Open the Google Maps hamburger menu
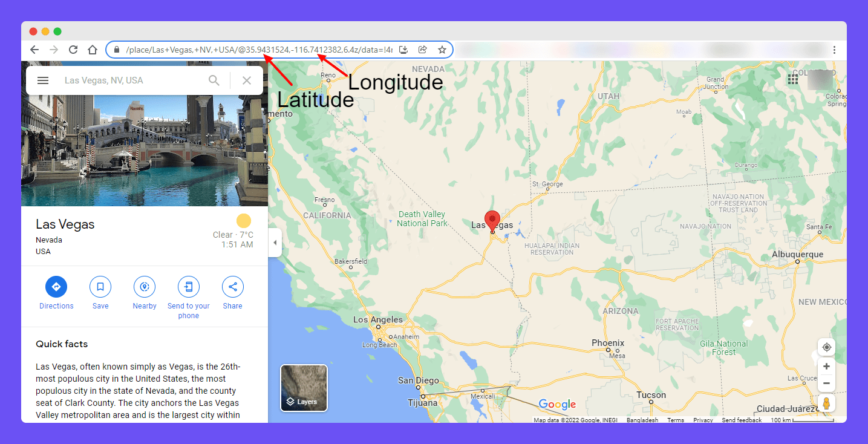This screenshot has width=868, height=444. 43,80
